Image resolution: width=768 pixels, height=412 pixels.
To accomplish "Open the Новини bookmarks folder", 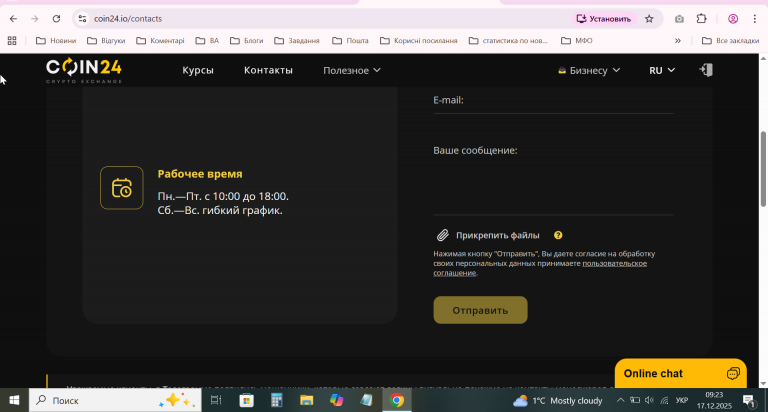I will (x=56, y=41).
